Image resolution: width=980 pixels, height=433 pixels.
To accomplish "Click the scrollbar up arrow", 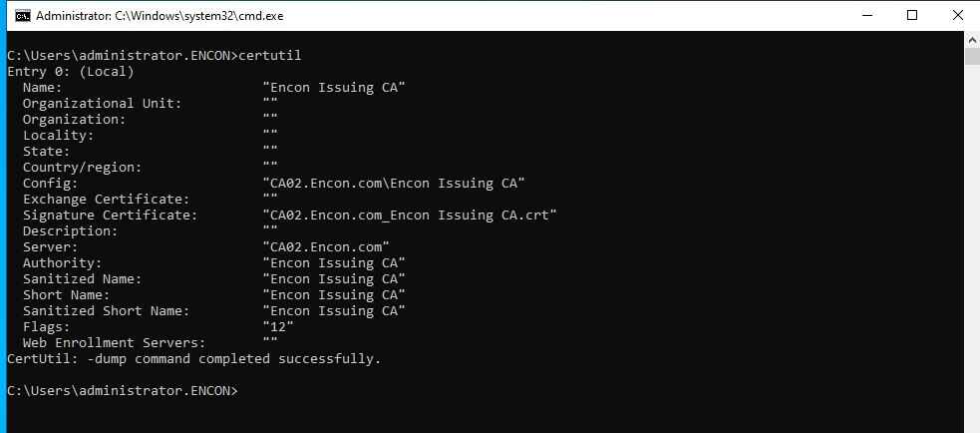I will (972, 39).
